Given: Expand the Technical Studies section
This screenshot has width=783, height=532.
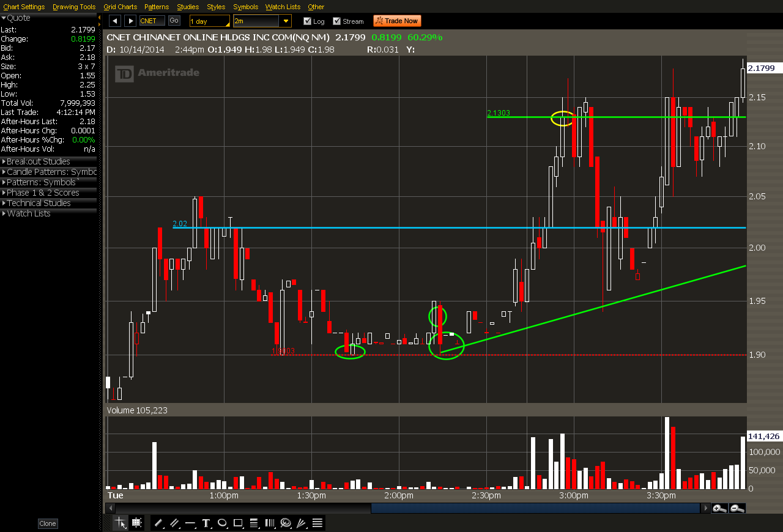Looking at the screenshot, I should tap(48, 203).
